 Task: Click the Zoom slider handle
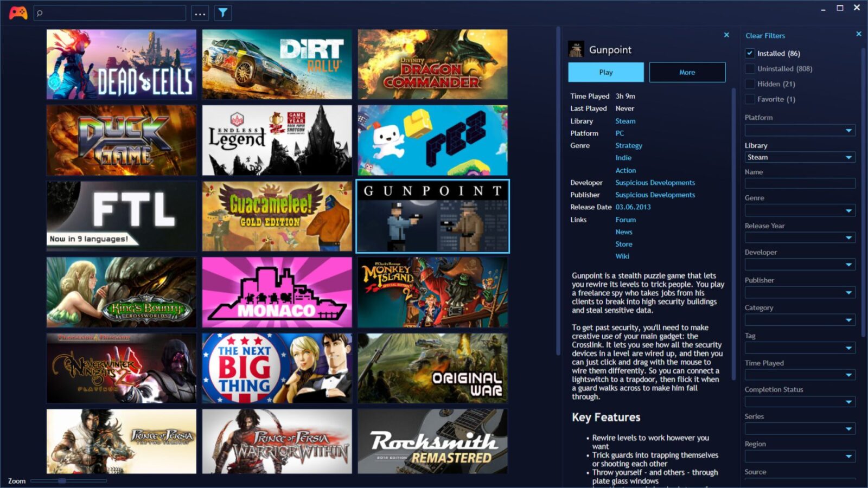[x=62, y=480]
